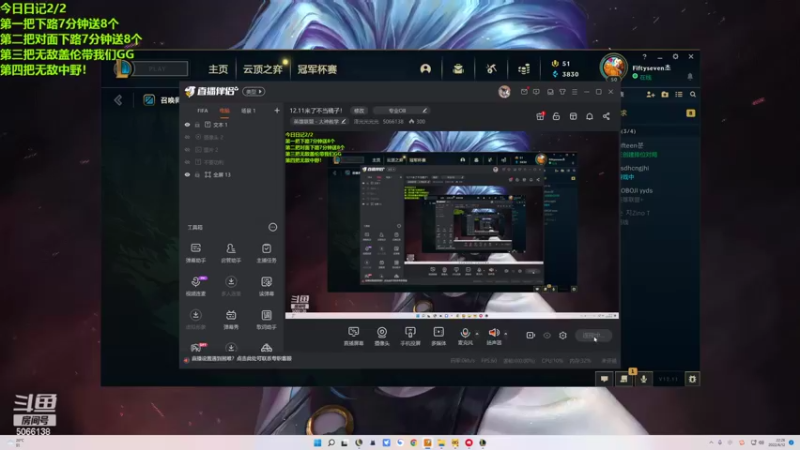Add a screen capture source (直播屏幕)

pos(353,336)
